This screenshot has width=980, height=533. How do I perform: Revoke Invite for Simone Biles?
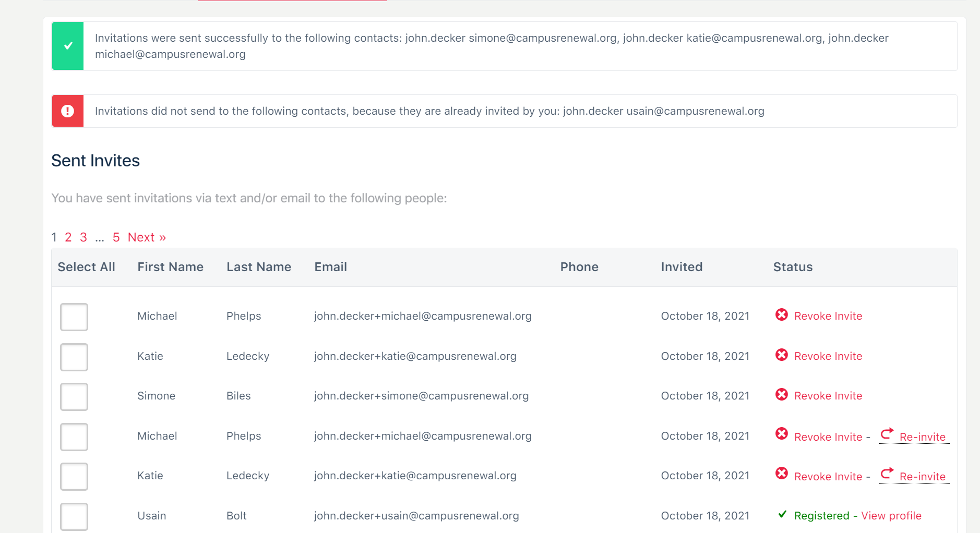tap(828, 396)
